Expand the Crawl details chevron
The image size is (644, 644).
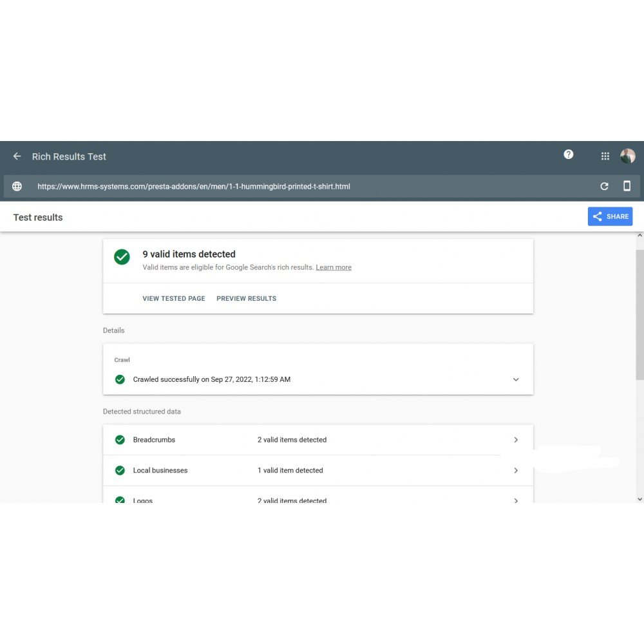(x=516, y=379)
